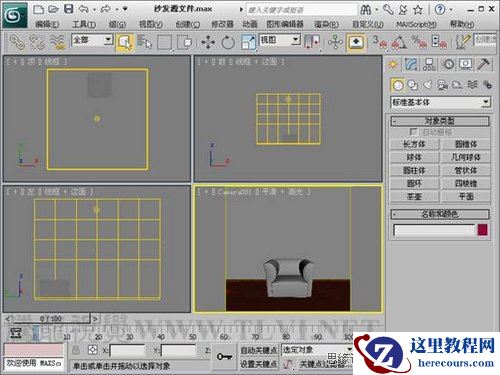Click the star favorites icon in title bar

(418, 9)
